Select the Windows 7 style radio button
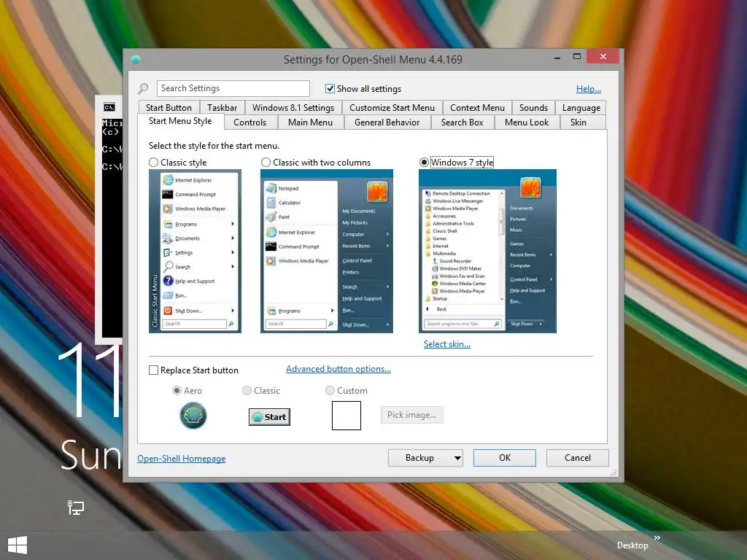The width and height of the screenshot is (747, 560). [x=424, y=163]
